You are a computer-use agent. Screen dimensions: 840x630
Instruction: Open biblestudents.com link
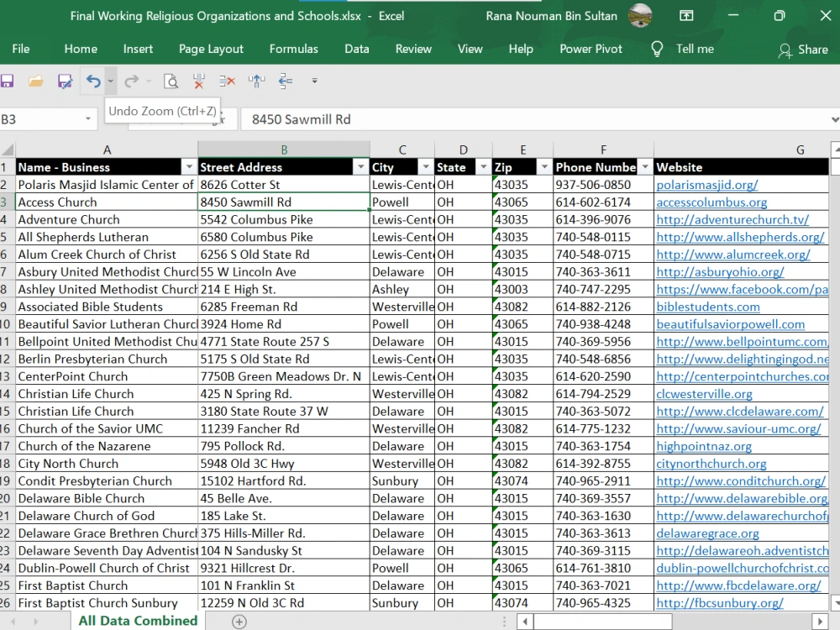(x=708, y=307)
